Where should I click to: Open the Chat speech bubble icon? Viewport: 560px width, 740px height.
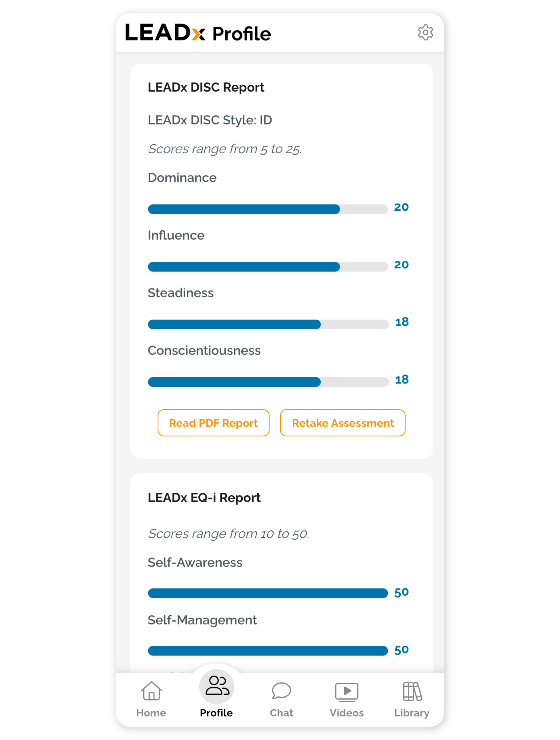click(x=281, y=691)
